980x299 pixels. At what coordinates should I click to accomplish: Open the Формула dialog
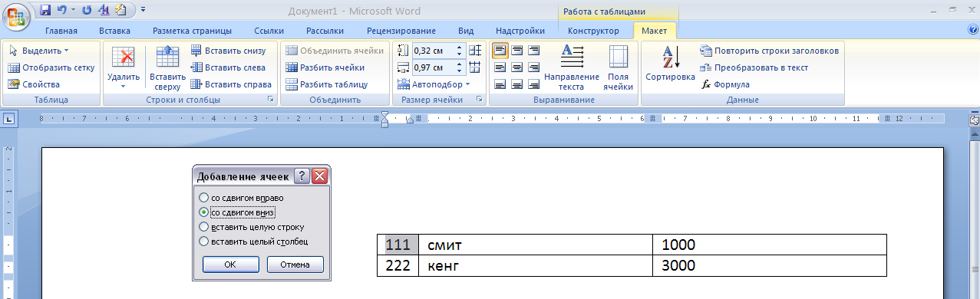pos(726,84)
